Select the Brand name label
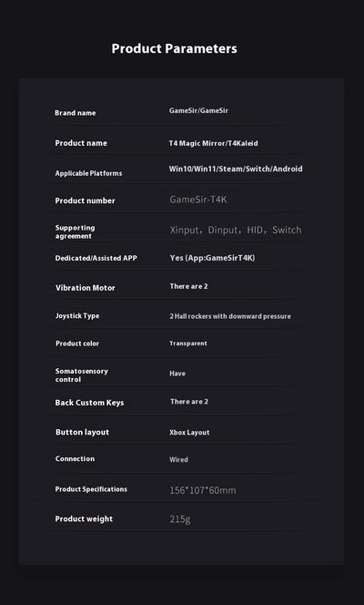 coord(76,113)
